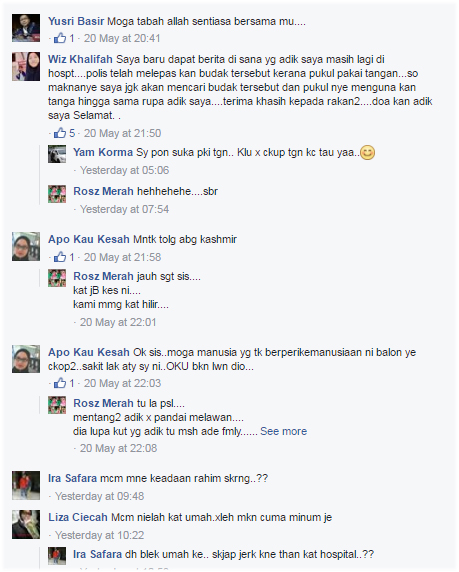Image resolution: width=459 pixels, height=572 pixels.
Task: Click like thumb under Wiz Khalifah's comment
Action: 60,133
